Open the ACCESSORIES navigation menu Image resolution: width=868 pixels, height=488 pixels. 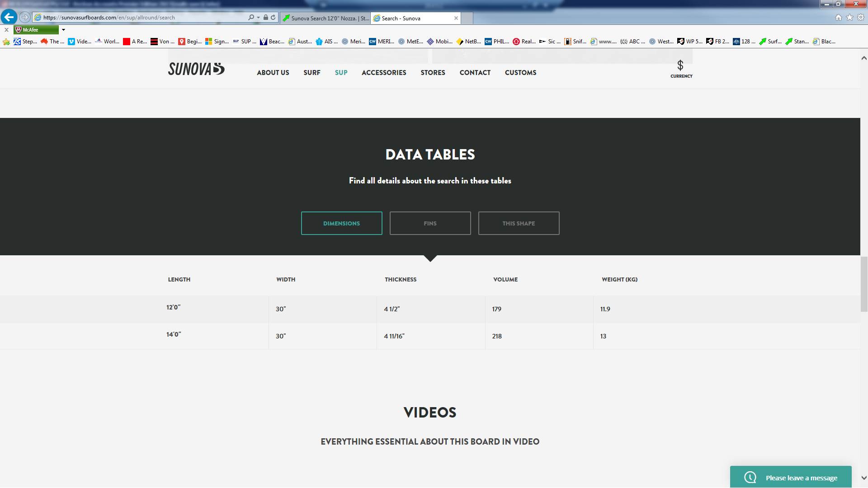click(384, 73)
